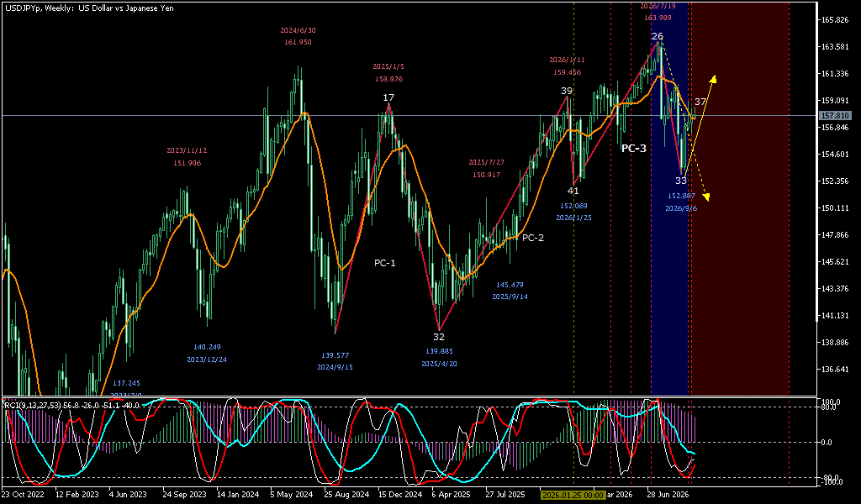Click the 15 Dec 2024 time axis date
The image size is (861, 504).
pyautogui.click(x=399, y=495)
